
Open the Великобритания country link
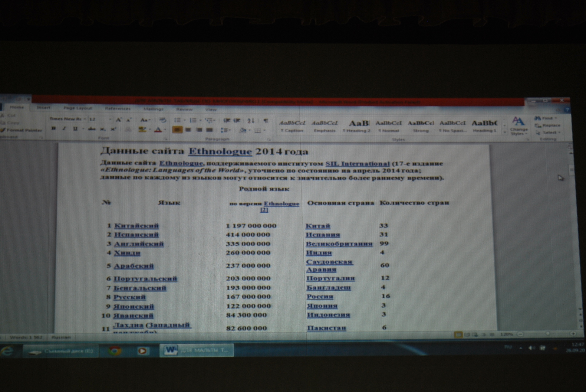click(339, 243)
